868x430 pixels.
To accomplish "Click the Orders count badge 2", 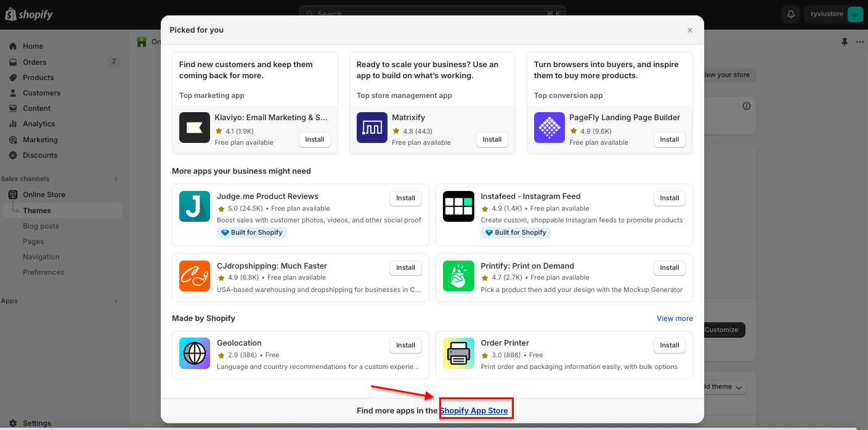I will click(113, 62).
